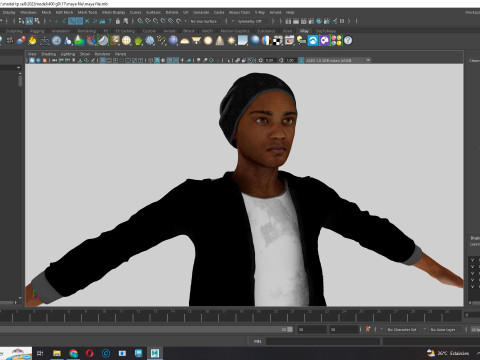Screen dimensions: 480x360
Task: Open the viewport Panels menu
Action: pyautogui.click(x=121, y=54)
